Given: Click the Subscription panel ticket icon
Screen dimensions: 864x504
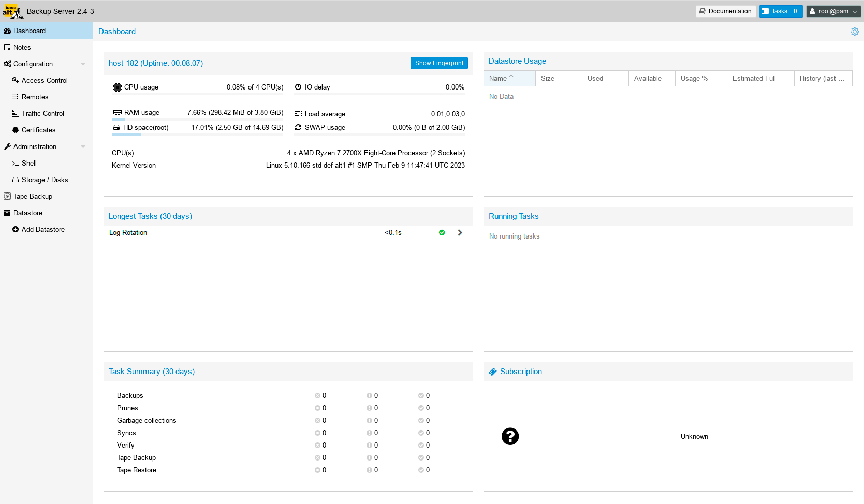Looking at the screenshot, I should coord(493,372).
